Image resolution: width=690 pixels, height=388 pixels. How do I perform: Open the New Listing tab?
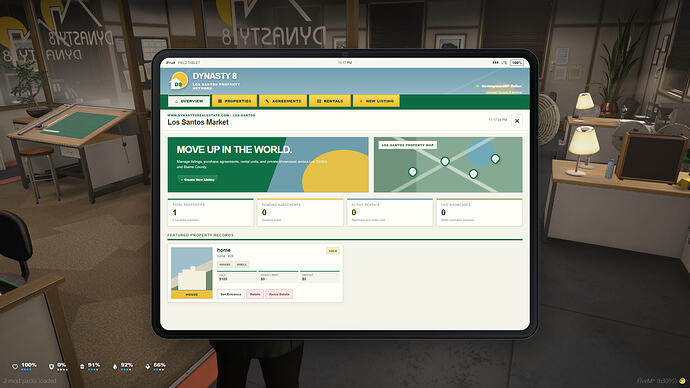(x=376, y=101)
